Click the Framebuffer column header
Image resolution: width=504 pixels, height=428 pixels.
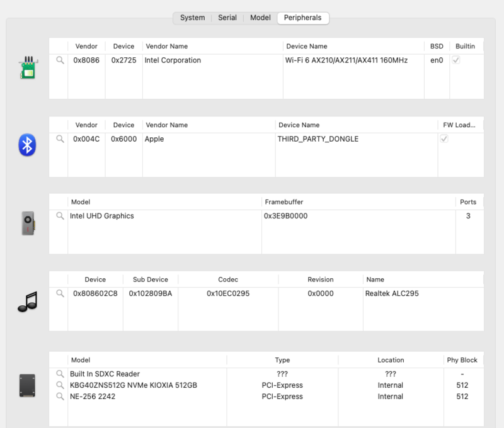(284, 202)
